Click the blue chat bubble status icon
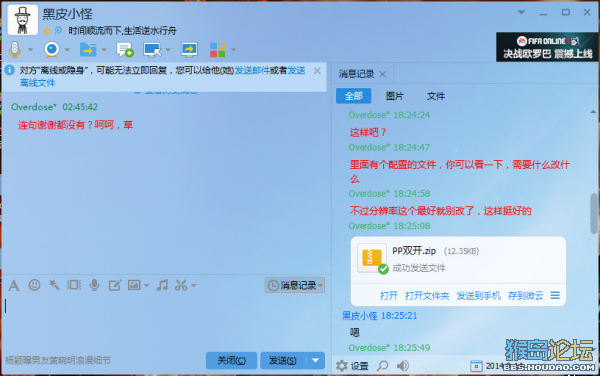 pos(59,30)
